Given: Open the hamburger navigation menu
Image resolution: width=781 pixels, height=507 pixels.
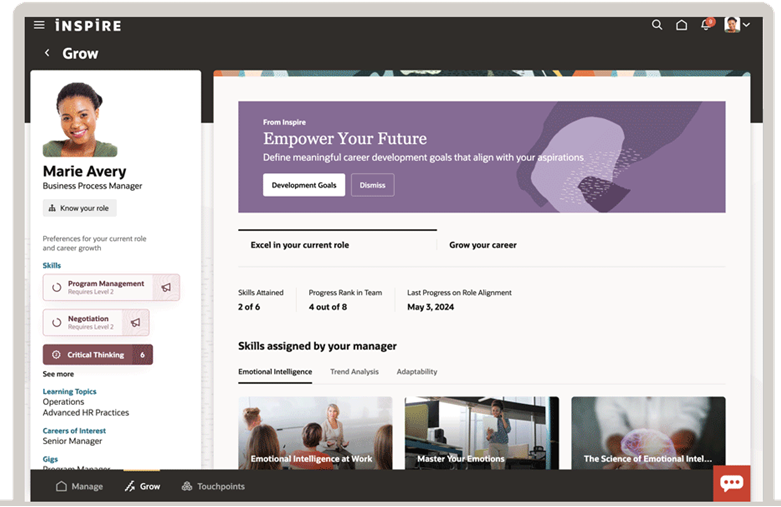Looking at the screenshot, I should [x=39, y=25].
